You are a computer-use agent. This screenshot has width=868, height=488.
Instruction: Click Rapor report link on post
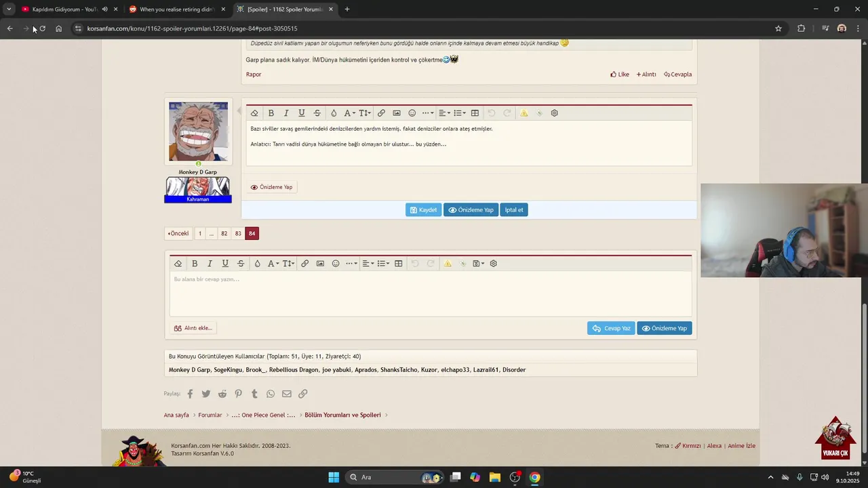(x=254, y=75)
